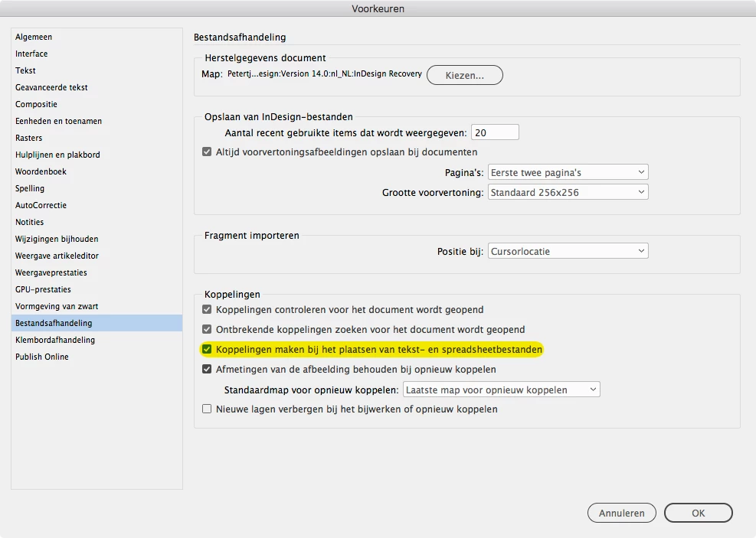756x538 pixels.
Task: Confirm with the OK button
Action: pos(698,513)
